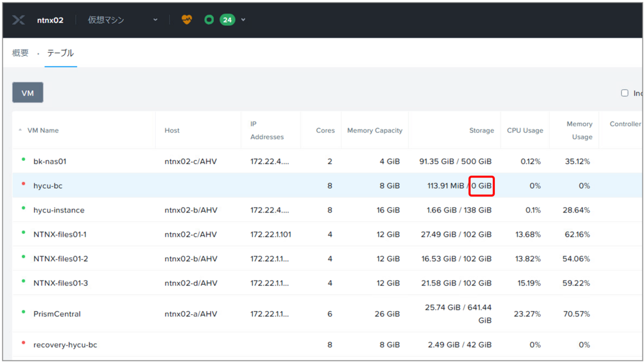Sort by Cores column header
This screenshot has width=644, height=362.
point(325,130)
